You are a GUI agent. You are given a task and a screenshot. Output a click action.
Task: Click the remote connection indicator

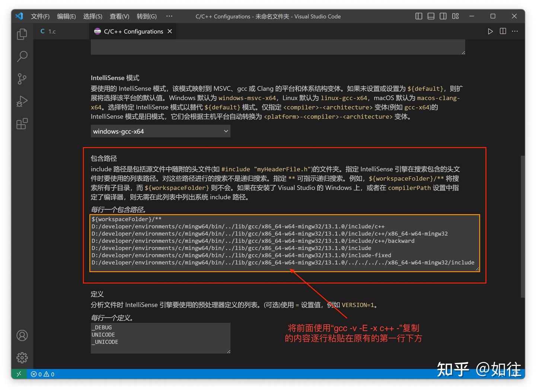(x=19, y=374)
